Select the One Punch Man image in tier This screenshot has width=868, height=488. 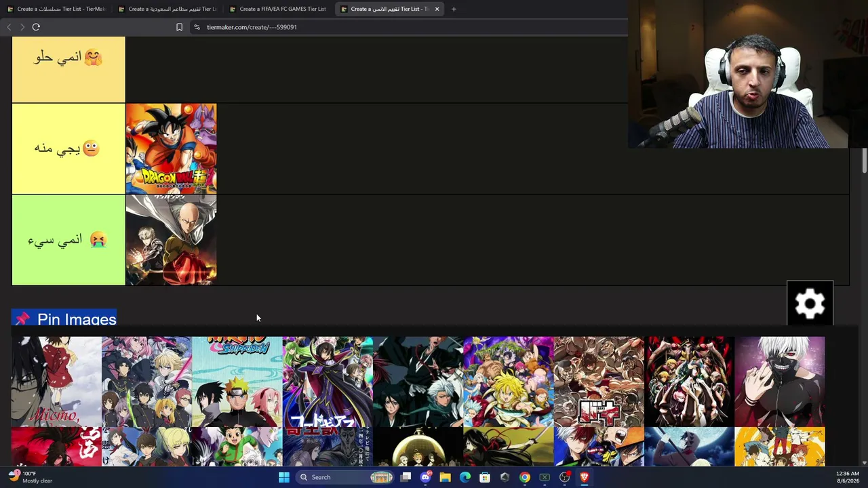click(x=171, y=240)
